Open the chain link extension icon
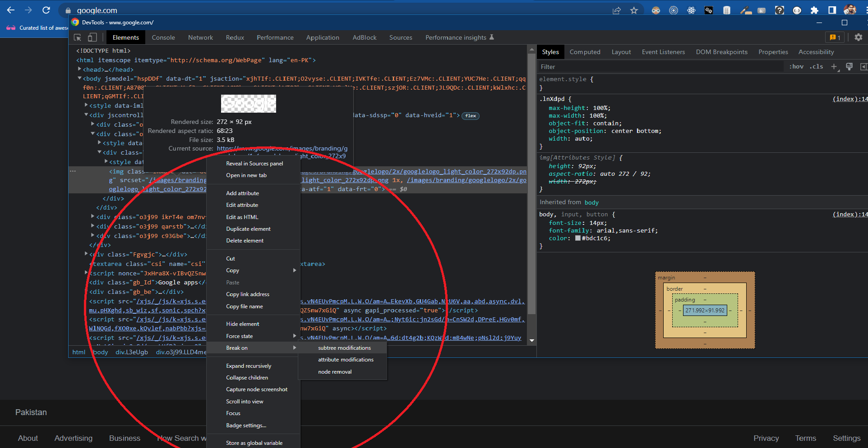The height and width of the screenshot is (448, 868). (x=709, y=10)
